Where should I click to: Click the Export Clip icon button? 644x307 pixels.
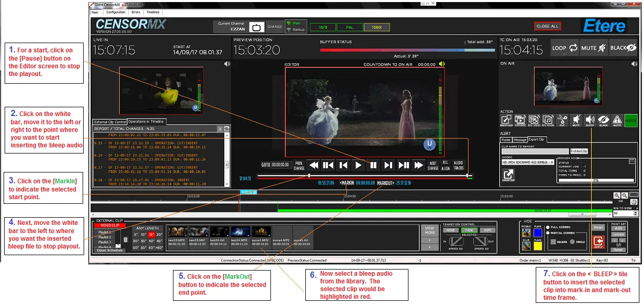(508, 176)
